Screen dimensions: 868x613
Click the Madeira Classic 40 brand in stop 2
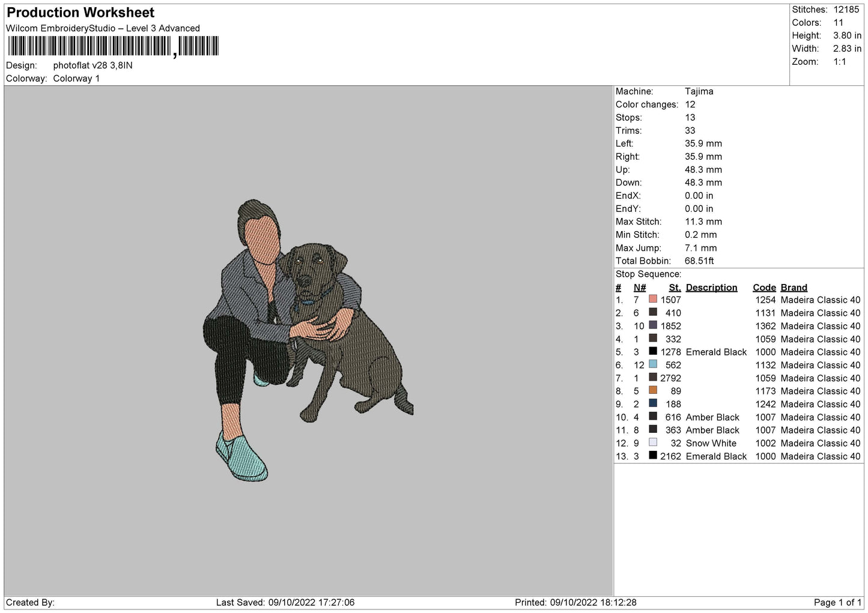821,313
